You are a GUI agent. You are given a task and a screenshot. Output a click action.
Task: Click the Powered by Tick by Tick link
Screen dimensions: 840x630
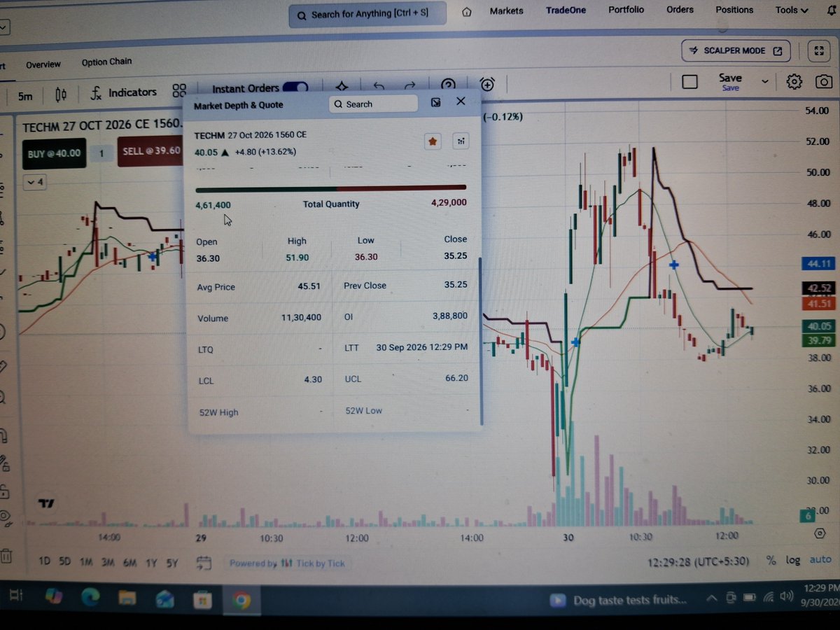(x=287, y=563)
